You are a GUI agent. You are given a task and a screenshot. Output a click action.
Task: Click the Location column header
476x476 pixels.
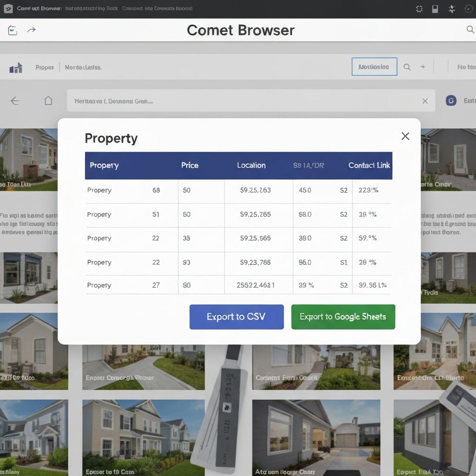click(251, 165)
